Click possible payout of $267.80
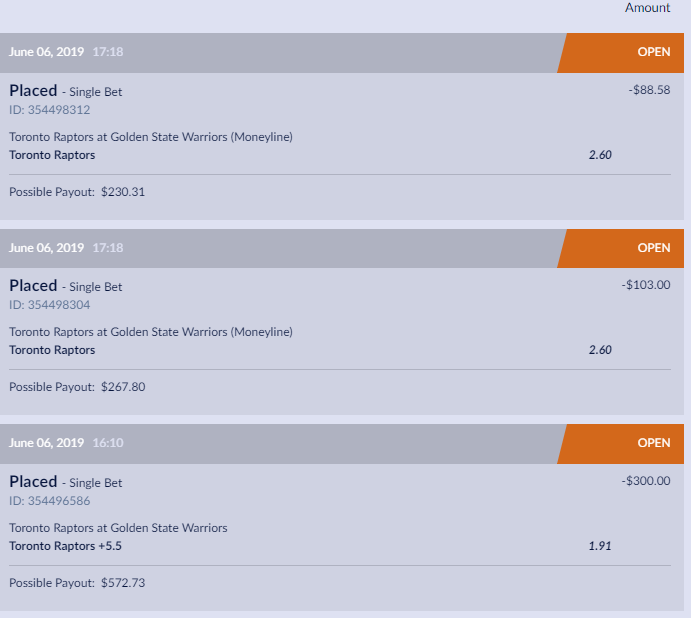Image resolution: width=691 pixels, height=618 pixels. 122,387
